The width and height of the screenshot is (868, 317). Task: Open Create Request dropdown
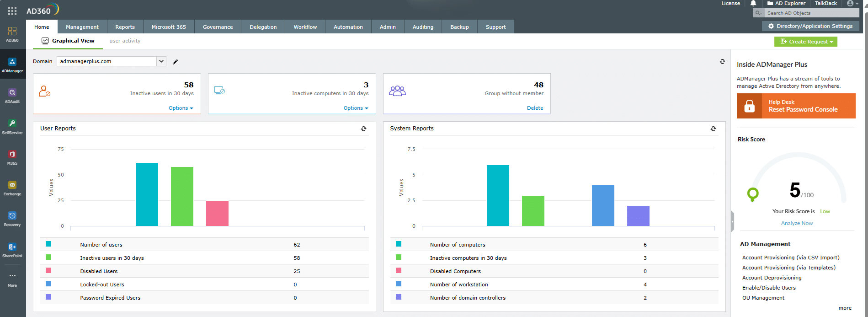(x=806, y=42)
